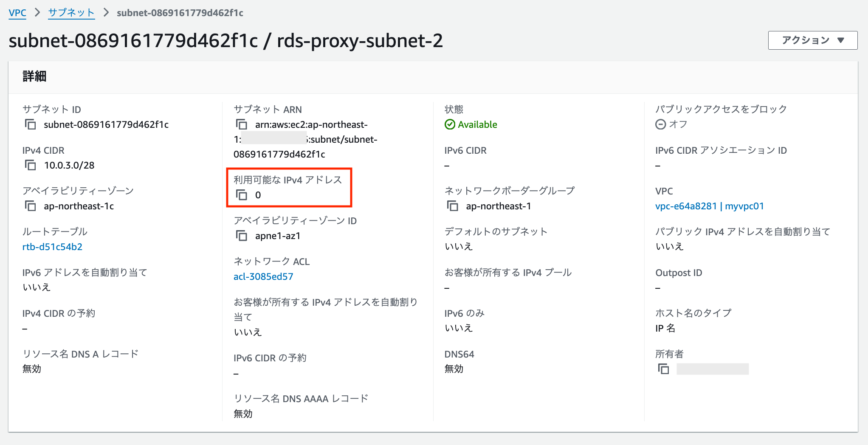Click the デフォルトのサブネット label
Viewport: 868px width, 445px height.
pos(496,231)
